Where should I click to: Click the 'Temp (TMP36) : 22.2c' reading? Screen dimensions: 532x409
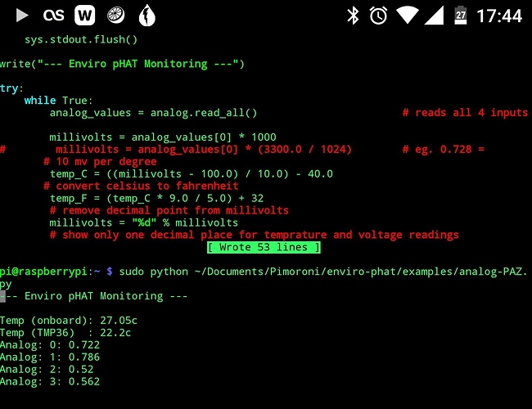pos(65,333)
